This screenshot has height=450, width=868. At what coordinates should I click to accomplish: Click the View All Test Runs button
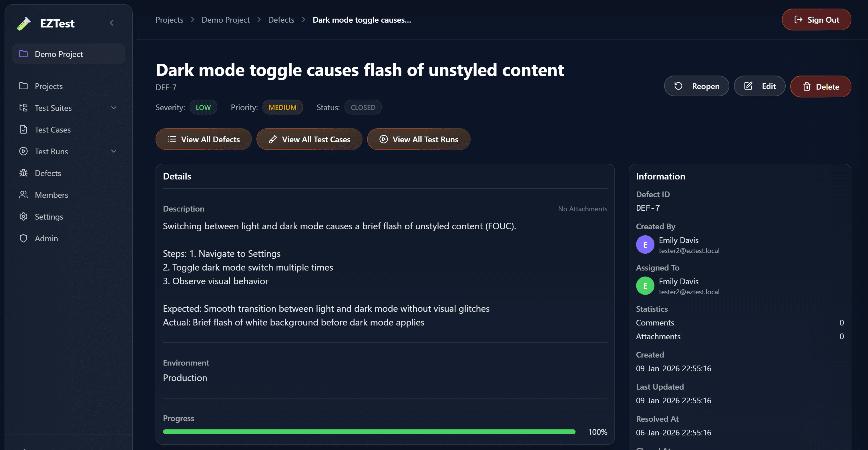pos(419,139)
